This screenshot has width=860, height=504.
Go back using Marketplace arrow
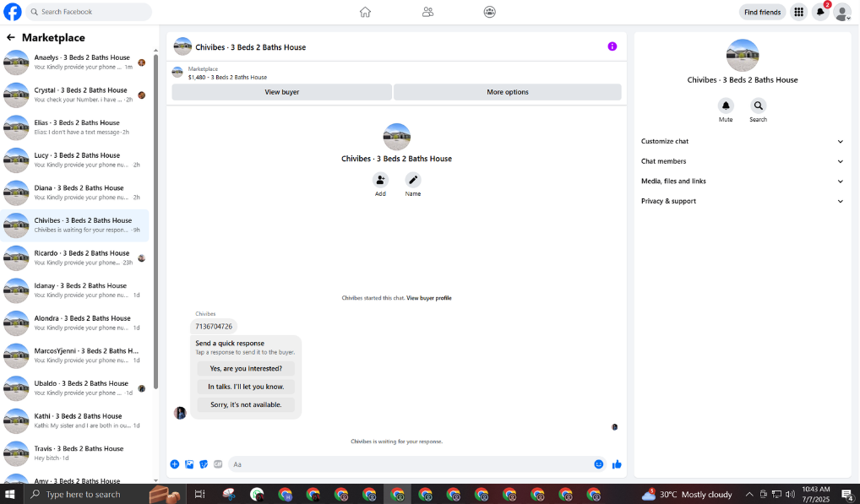(11, 37)
